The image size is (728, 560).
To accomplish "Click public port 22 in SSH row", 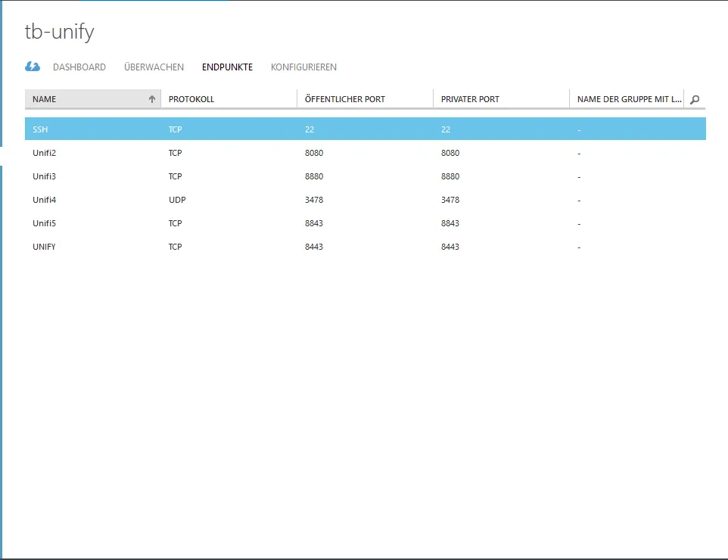I will (x=310, y=129).
